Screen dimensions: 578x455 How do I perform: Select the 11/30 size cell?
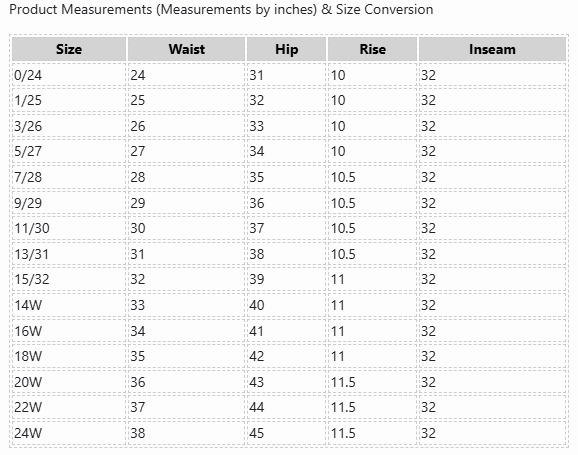(x=69, y=228)
